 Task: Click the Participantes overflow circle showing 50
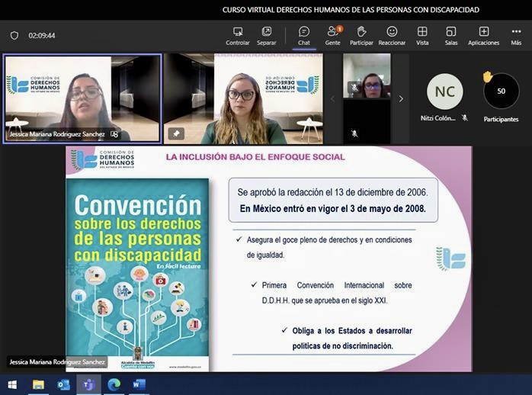point(501,92)
